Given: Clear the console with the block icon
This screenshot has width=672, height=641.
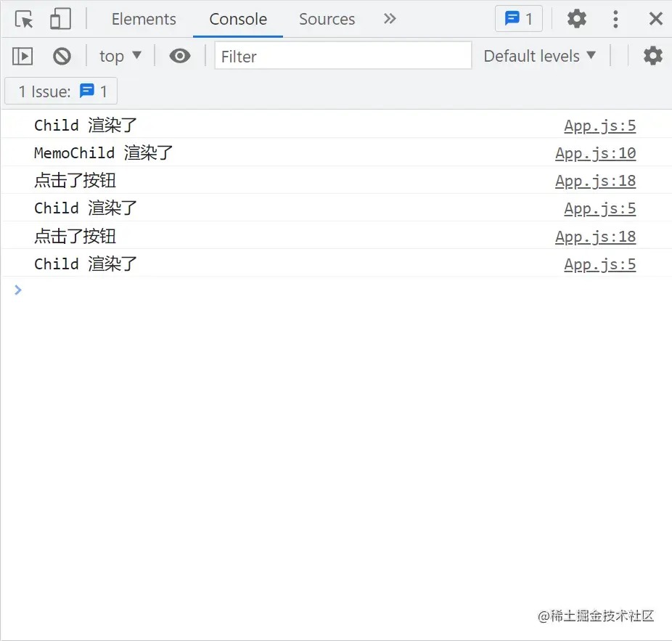Looking at the screenshot, I should (x=62, y=56).
